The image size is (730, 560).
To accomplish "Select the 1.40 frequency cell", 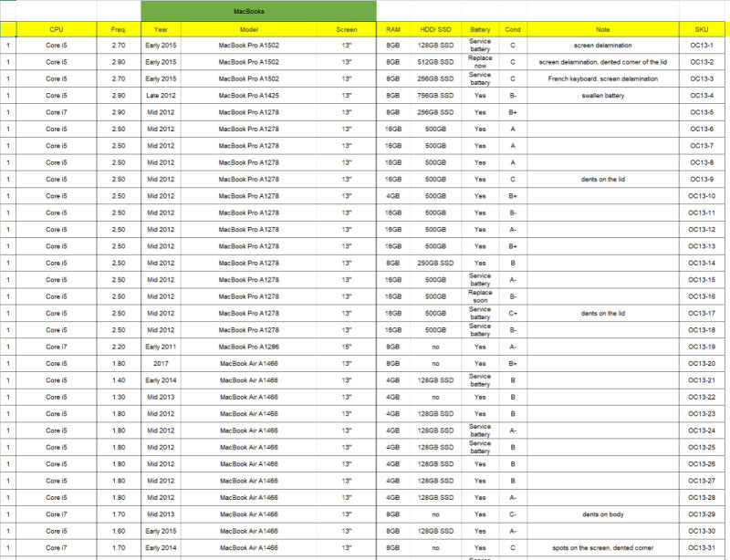I will (x=119, y=380).
